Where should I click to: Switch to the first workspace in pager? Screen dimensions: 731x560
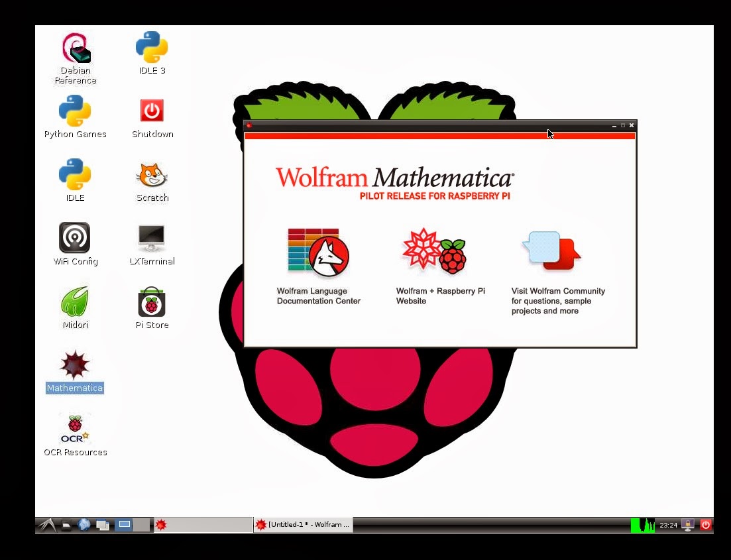pyautogui.click(x=124, y=525)
